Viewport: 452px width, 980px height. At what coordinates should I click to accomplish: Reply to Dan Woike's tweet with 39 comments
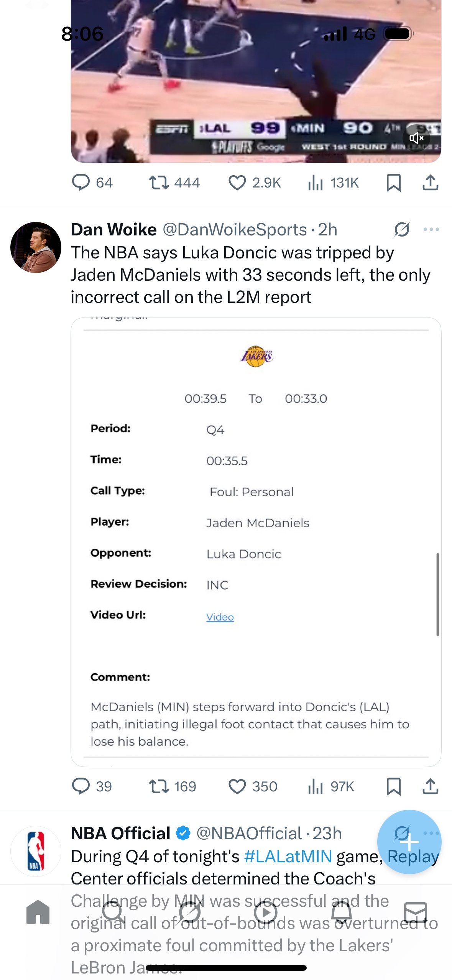point(92,786)
